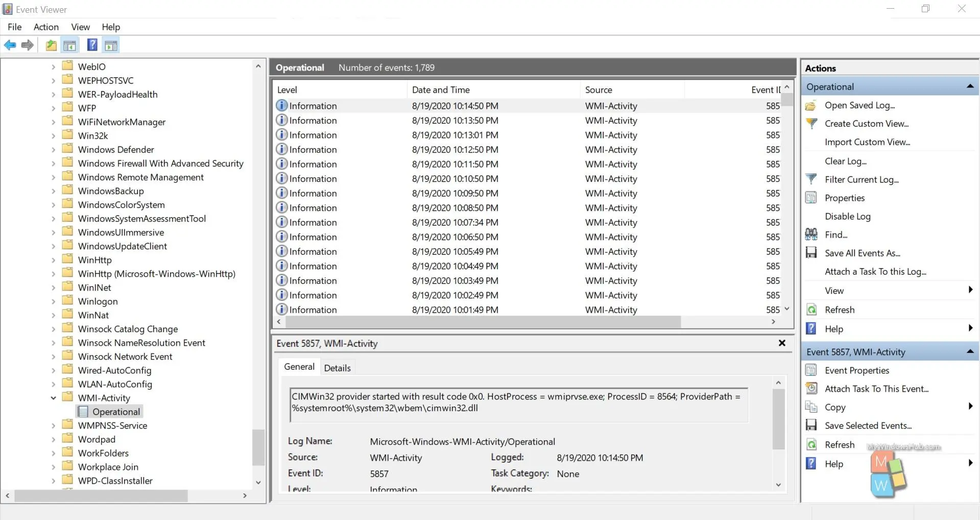Click the Attach Task To This Event icon
980x520 pixels.
(811, 388)
